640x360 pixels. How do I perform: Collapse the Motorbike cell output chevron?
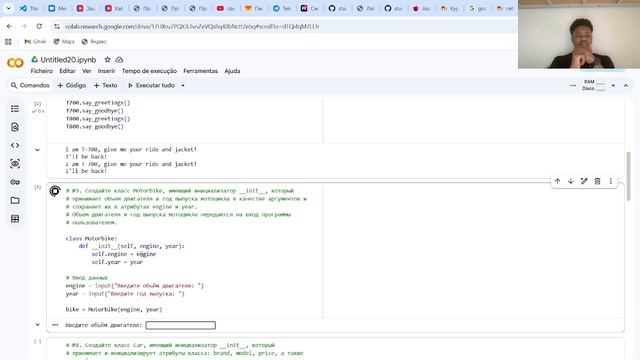(38, 325)
